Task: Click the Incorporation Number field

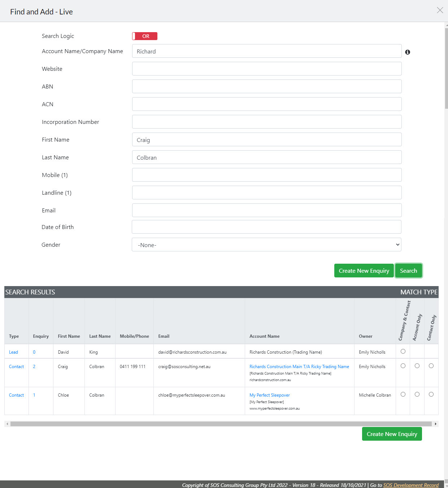Action: (x=267, y=122)
